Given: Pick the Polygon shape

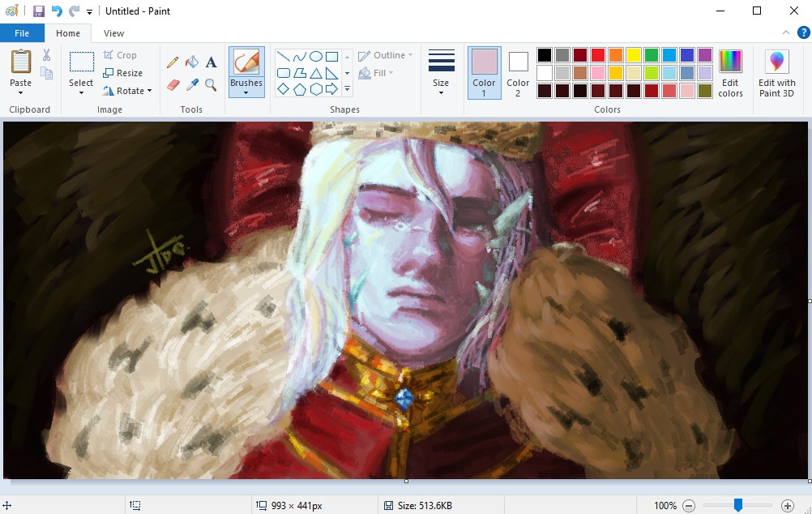Looking at the screenshot, I should coord(299,73).
